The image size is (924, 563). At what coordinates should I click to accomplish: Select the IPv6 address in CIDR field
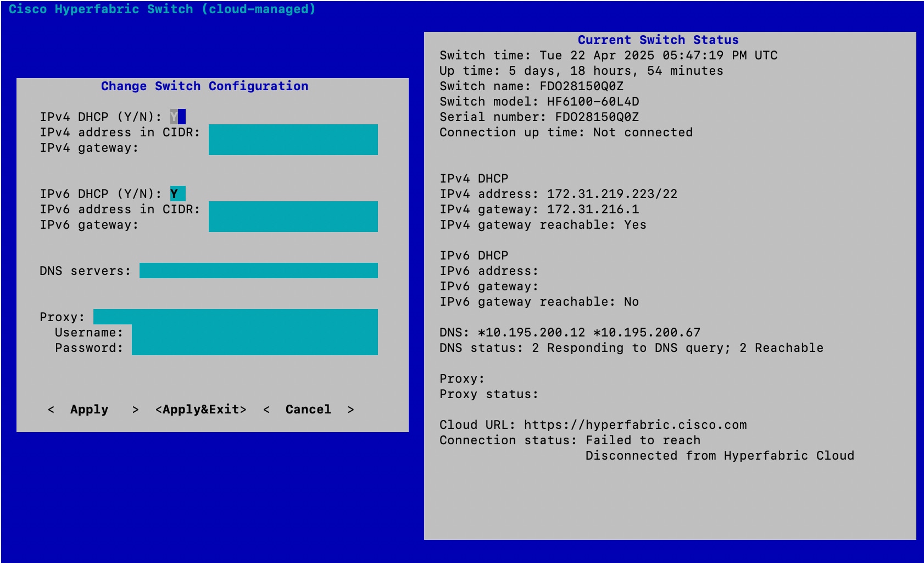(x=293, y=209)
